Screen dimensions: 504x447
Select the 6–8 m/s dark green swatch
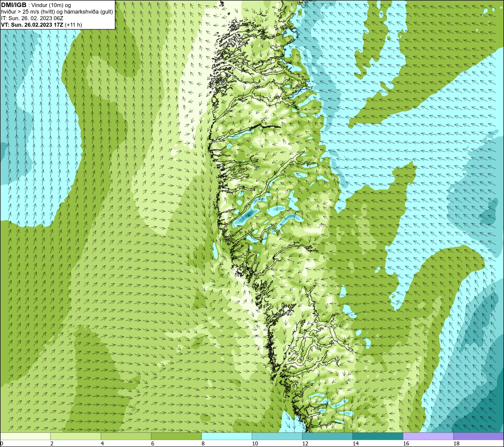(176, 436)
